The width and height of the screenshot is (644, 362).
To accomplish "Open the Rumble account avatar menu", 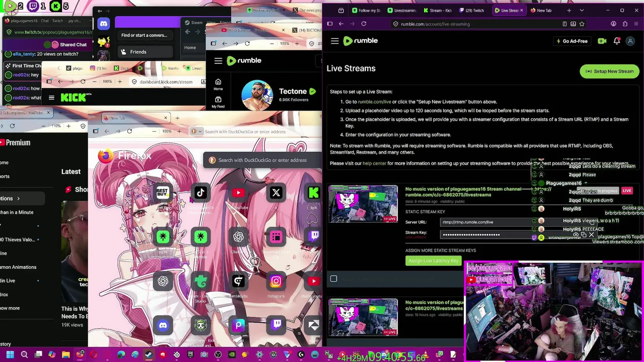I will [x=630, y=41].
